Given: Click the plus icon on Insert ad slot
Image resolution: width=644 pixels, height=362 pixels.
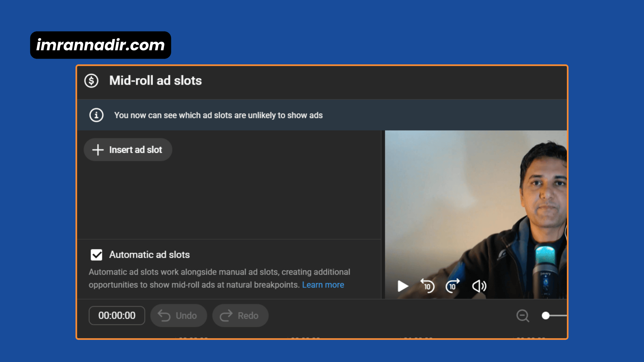Looking at the screenshot, I should 98,149.
